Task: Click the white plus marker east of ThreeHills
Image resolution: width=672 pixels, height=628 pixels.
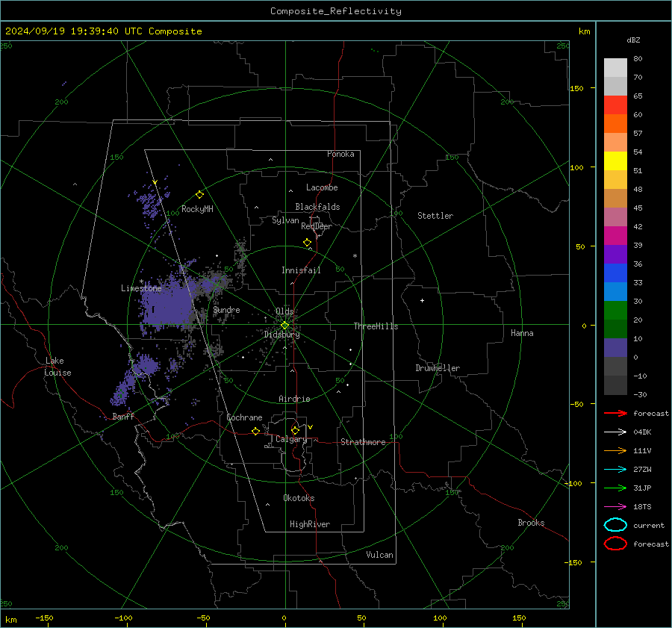Action: [x=422, y=300]
